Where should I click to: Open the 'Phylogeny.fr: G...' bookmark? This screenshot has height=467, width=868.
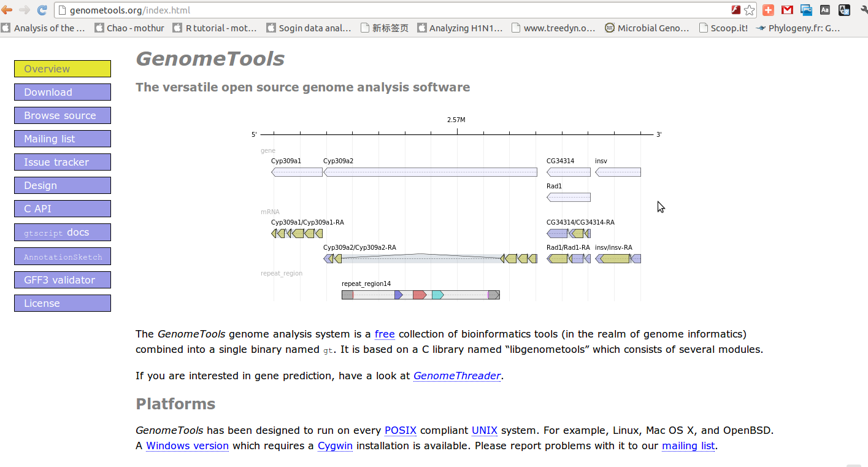798,28
